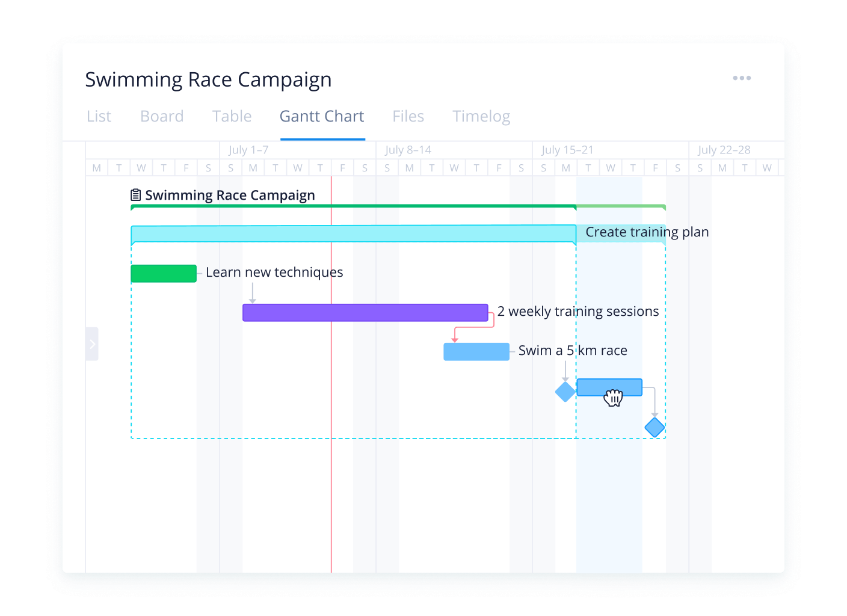Click the first blue diamond milestone
This screenshot has height=616, width=847.
(x=565, y=392)
